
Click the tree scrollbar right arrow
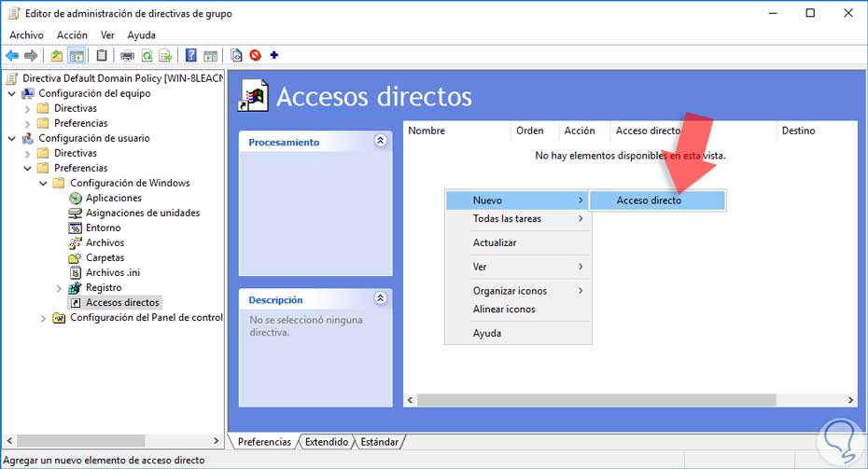[217, 441]
